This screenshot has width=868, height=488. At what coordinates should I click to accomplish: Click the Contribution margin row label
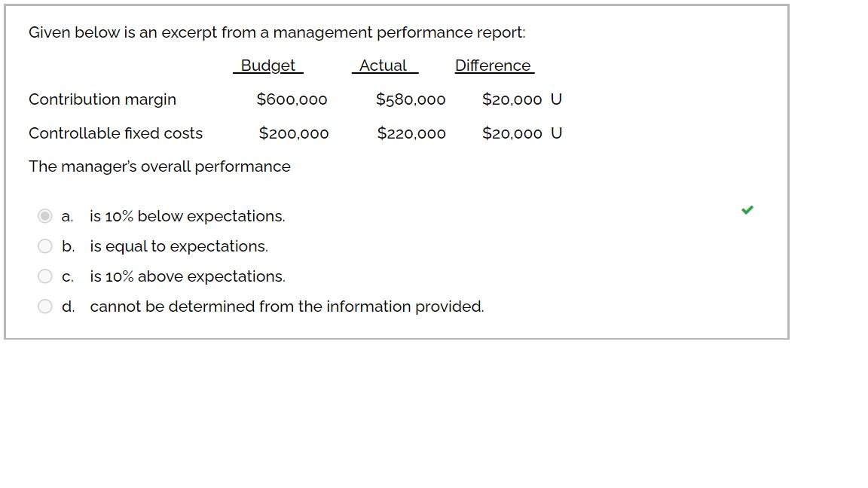click(x=102, y=99)
